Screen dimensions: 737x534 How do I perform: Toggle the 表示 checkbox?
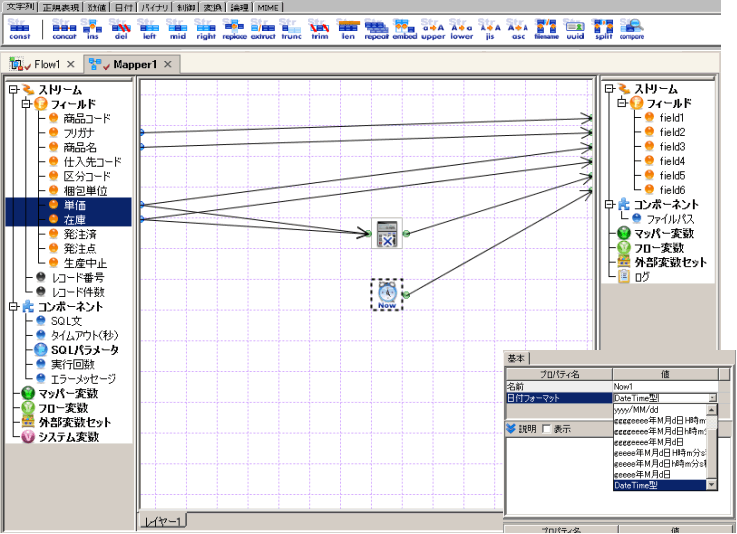(x=546, y=429)
